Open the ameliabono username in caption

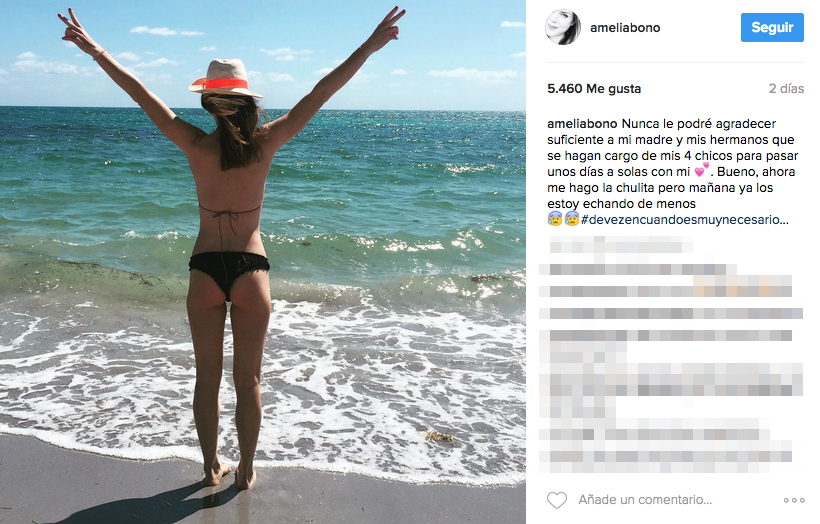[582, 124]
